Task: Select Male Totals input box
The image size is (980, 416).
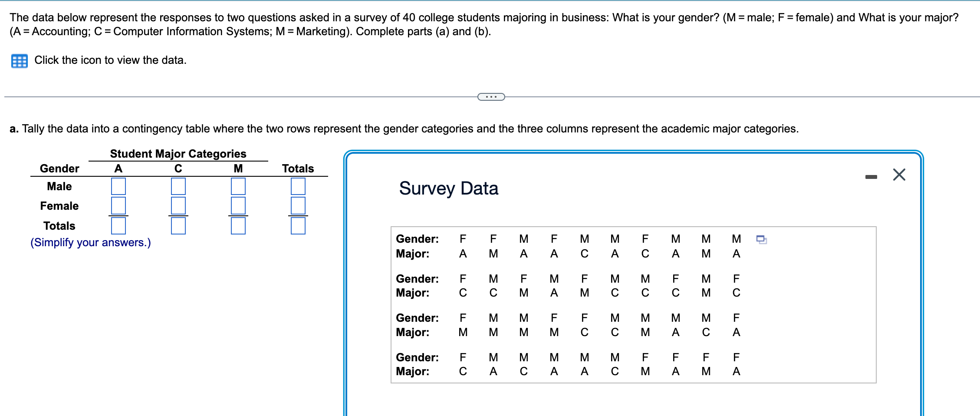Action: tap(298, 186)
